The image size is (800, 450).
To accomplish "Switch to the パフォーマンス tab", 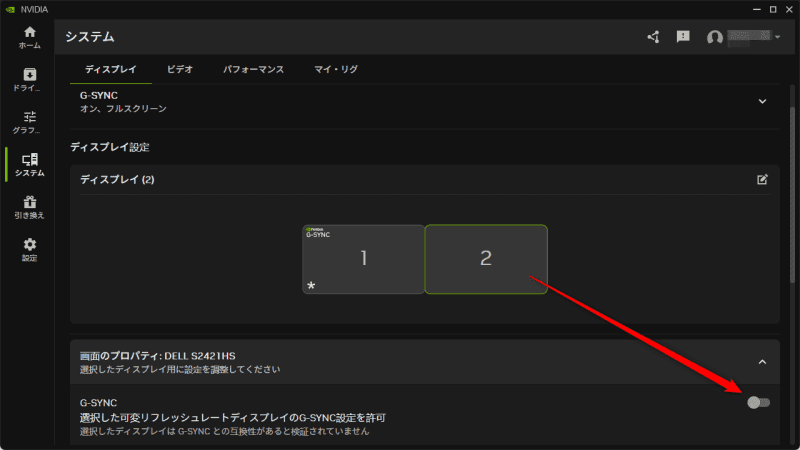I will click(x=254, y=69).
